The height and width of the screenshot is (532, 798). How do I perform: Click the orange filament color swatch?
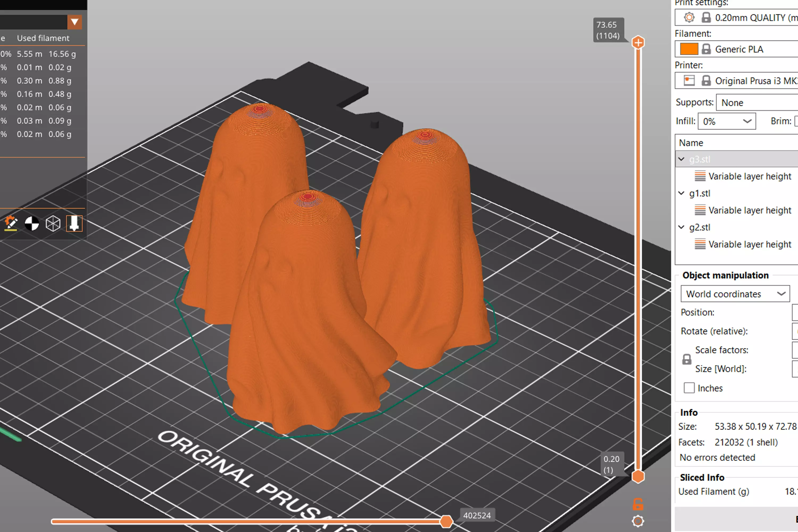689,49
